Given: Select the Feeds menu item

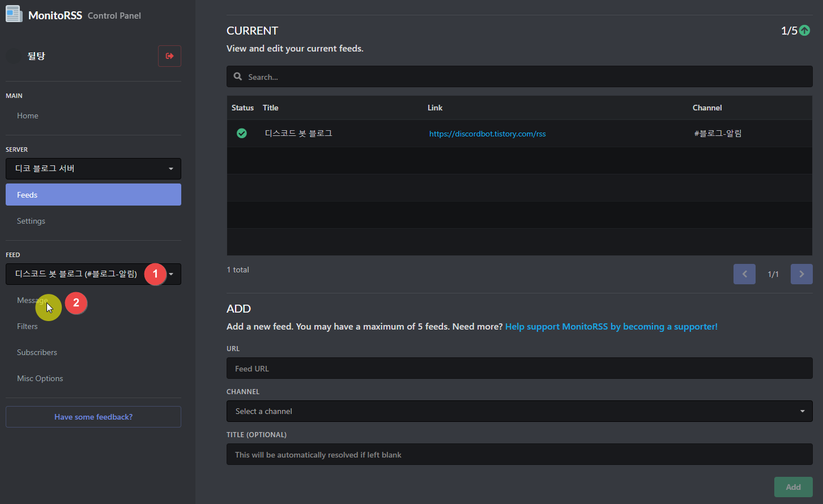Looking at the screenshot, I should point(93,195).
